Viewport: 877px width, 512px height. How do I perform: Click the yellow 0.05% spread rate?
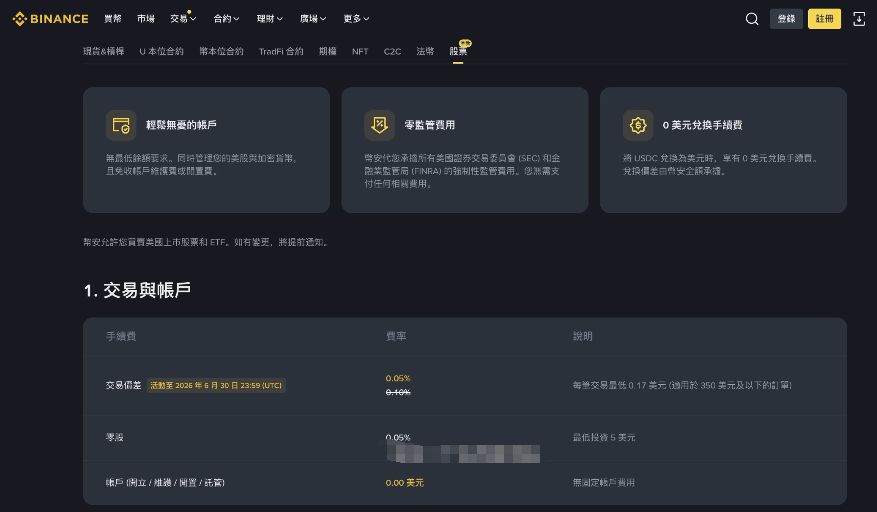point(398,378)
